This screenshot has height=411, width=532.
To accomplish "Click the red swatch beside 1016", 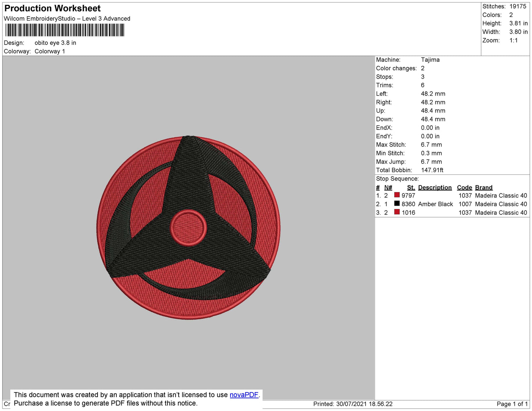I will coord(397,212).
